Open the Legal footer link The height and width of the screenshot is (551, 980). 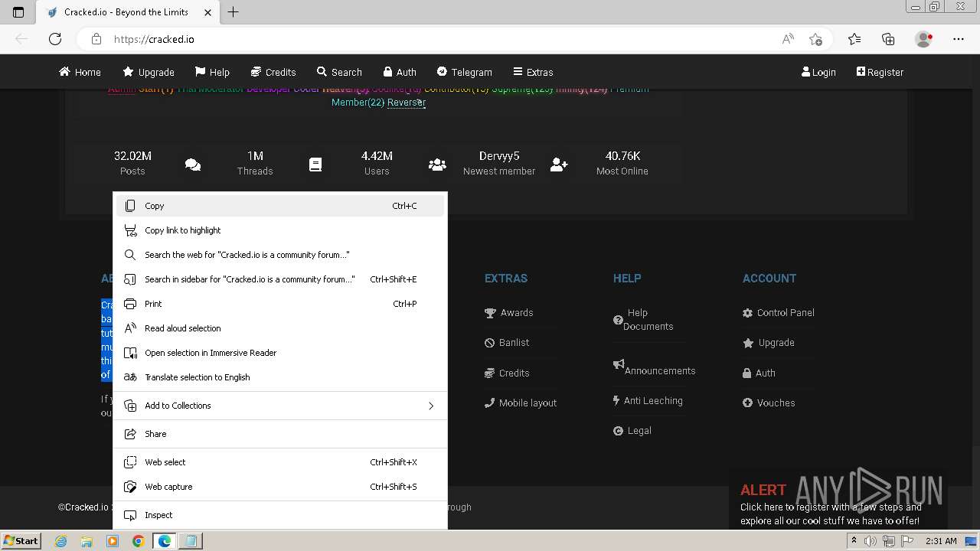point(632,431)
